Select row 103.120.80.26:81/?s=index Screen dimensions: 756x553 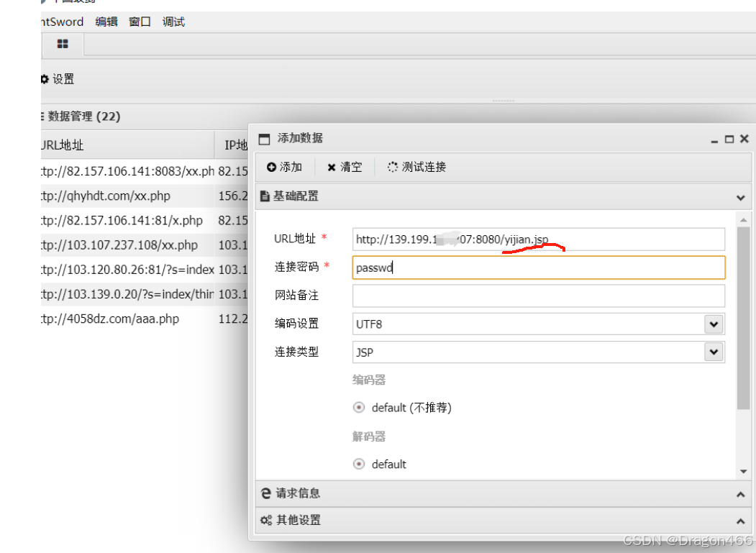(145, 270)
